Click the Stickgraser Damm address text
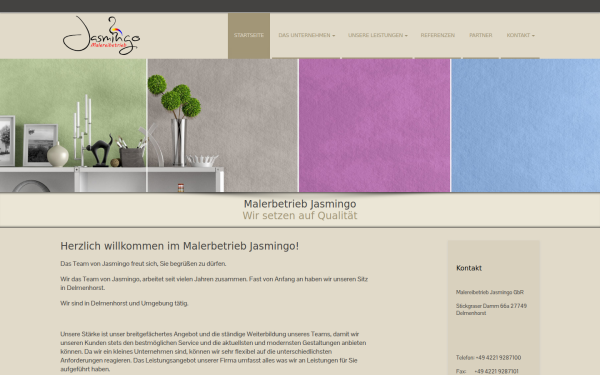The image size is (600, 375). coord(491,309)
